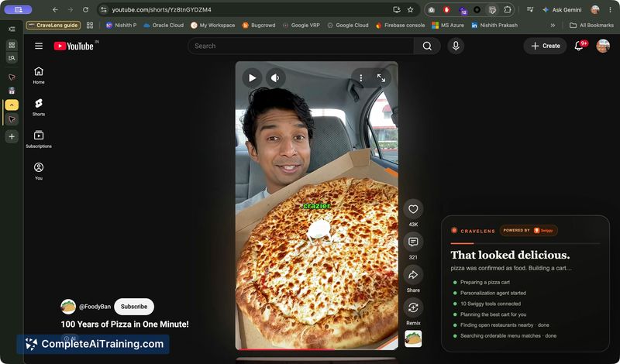The height and width of the screenshot is (364, 620).
Task: Open the browser profile avatar
Action: coord(595,9)
